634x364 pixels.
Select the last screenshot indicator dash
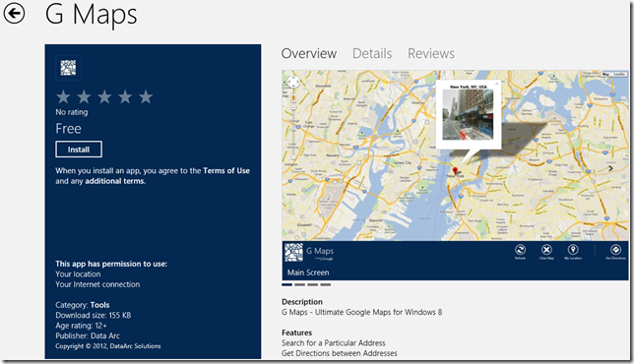coord(326,285)
